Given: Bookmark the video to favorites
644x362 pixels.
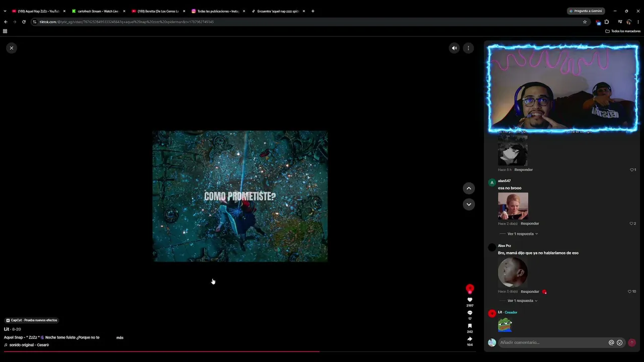Looking at the screenshot, I should click(470, 326).
